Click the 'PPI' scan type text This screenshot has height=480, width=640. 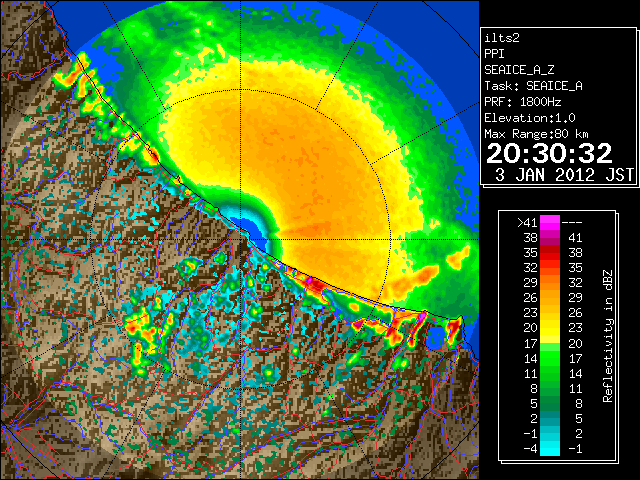click(494, 54)
